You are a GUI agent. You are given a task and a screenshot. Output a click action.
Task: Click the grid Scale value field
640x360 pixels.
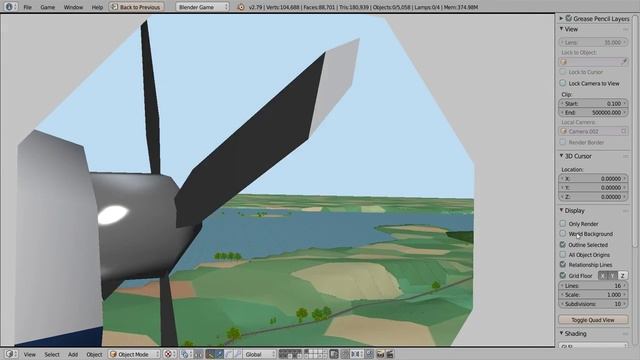pos(593,295)
